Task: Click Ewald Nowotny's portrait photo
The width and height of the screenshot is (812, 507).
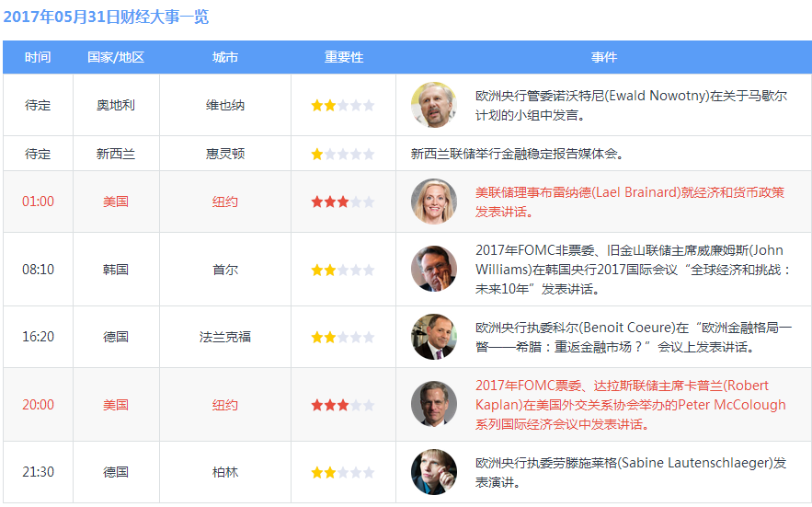Action: click(x=433, y=105)
